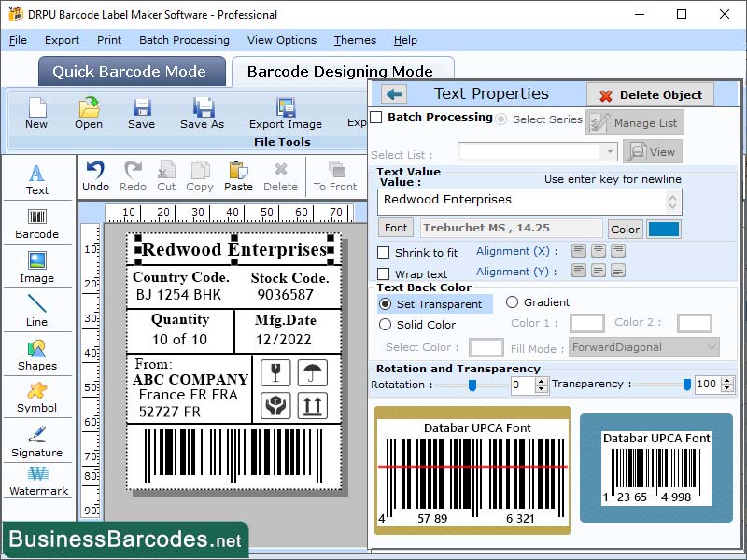
Task: Click the Paste icon in the toolbar
Action: (x=238, y=172)
